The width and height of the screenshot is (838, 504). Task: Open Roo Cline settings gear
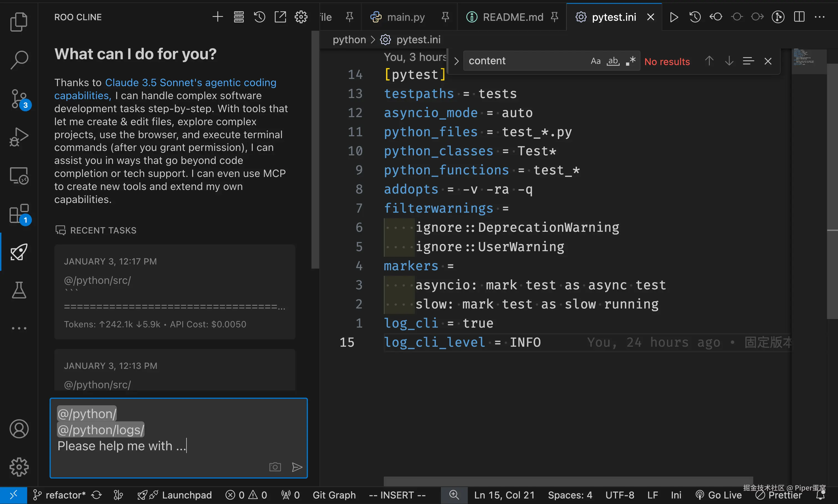coord(301,17)
